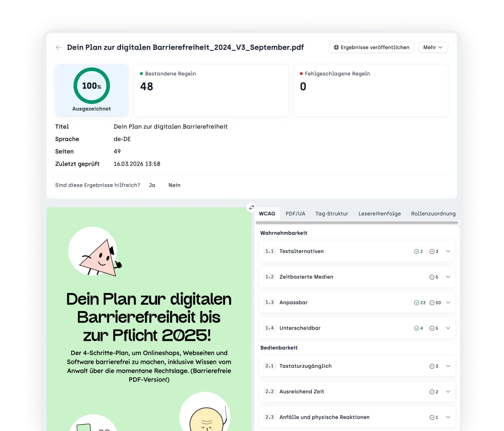Click not-applicable count icon for Ausreichend Zeit

pos(432,392)
